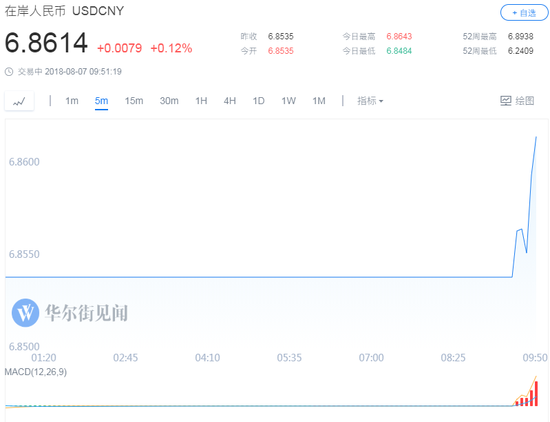The height and width of the screenshot is (422, 550).
Task: Select the 1M monthly chart
Action: pos(319,101)
